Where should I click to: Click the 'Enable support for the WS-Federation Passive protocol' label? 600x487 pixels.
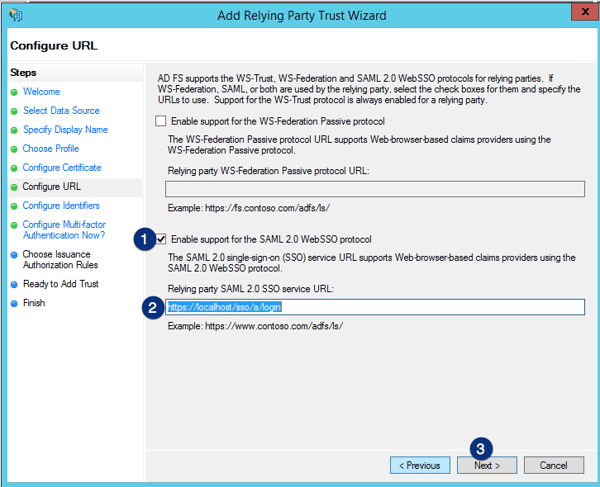pyautogui.click(x=278, y=121)
